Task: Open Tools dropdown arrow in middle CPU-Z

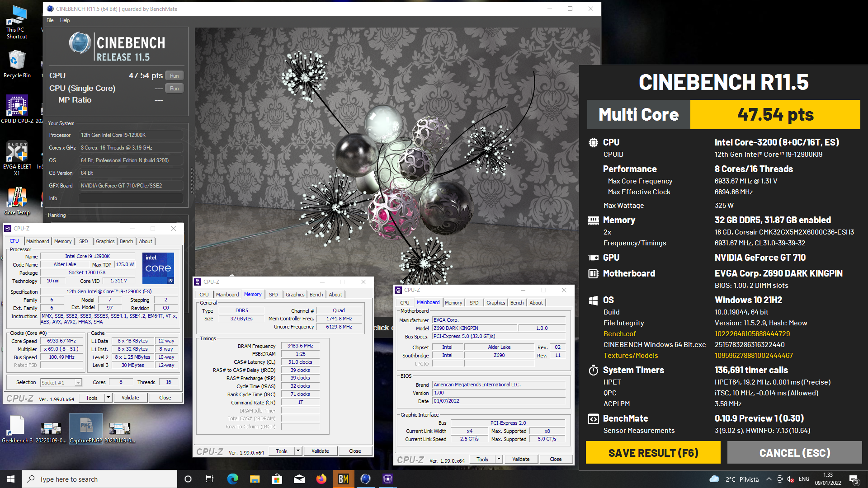Action: click(x=298, y=451)
